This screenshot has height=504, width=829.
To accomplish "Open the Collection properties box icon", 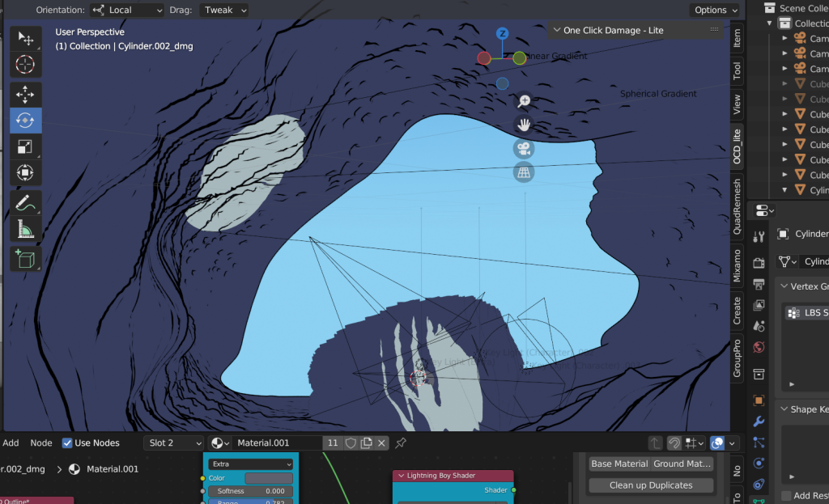I will tap(759, 374).
